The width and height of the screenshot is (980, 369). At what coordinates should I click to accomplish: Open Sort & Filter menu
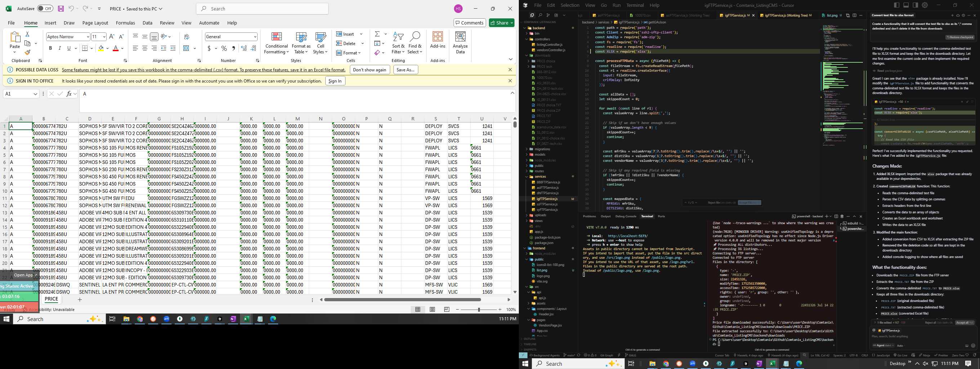point(398,43)
